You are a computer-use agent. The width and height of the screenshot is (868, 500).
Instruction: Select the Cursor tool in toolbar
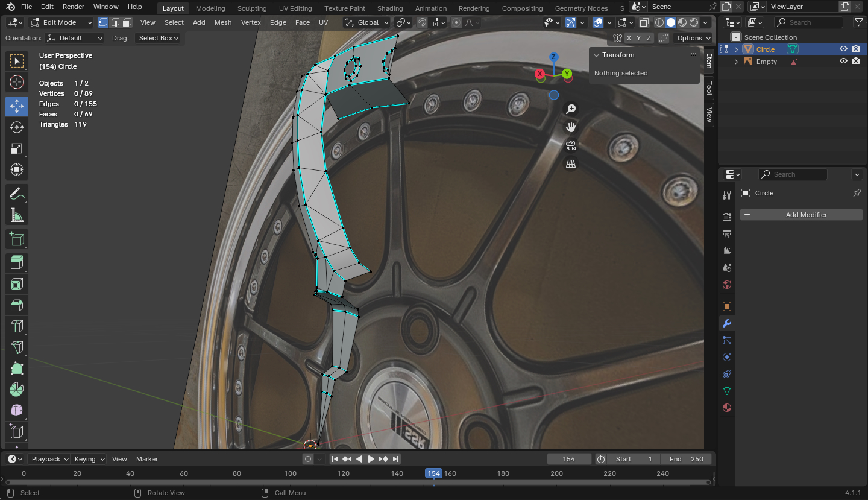pos(17,83)
